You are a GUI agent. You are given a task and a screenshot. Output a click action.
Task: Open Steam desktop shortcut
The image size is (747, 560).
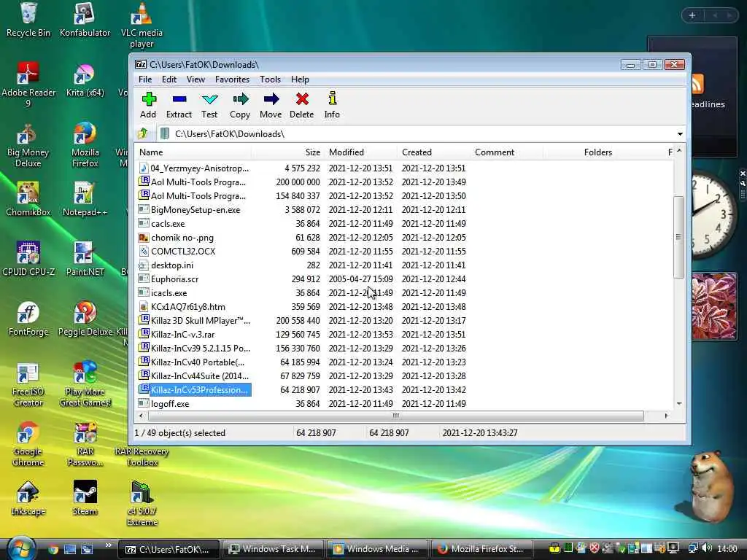click(85, 499)
